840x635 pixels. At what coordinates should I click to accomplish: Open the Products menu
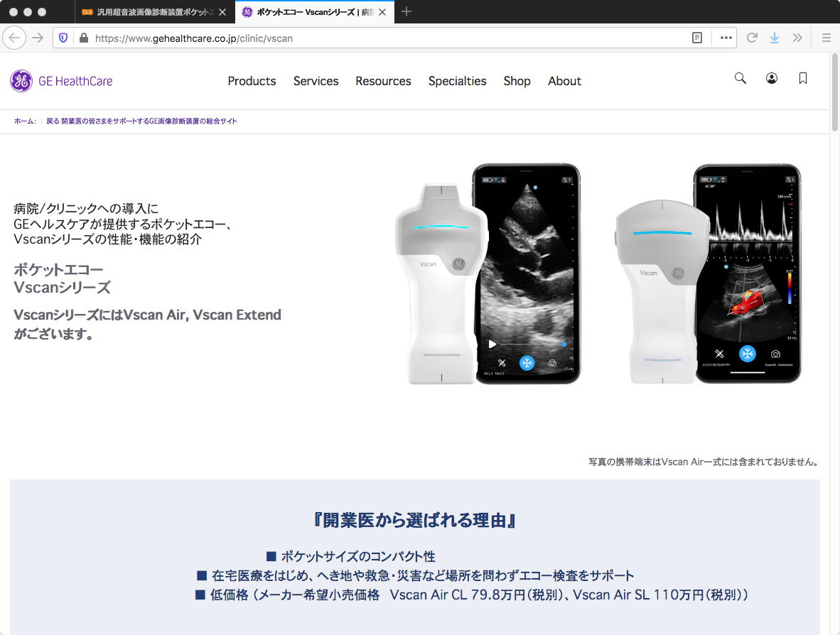tap(252, 81)
